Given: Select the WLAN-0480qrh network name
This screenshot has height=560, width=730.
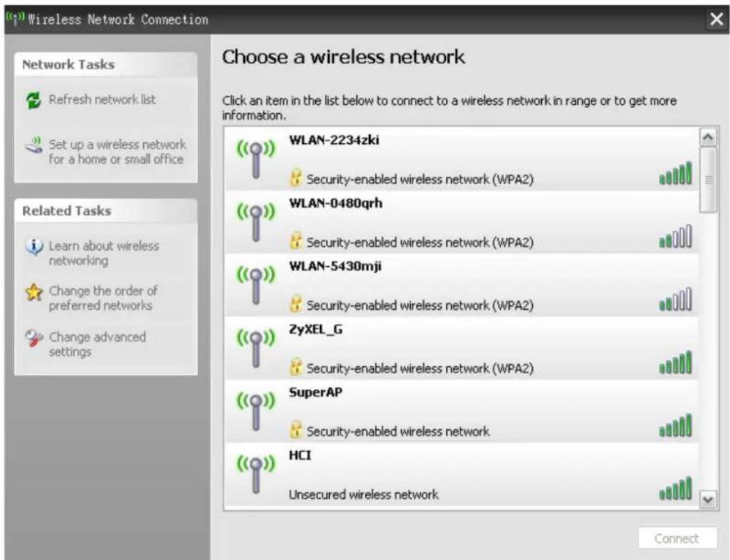Looking at the screenshot, I should pyautogui.click(x=336, y=203).
